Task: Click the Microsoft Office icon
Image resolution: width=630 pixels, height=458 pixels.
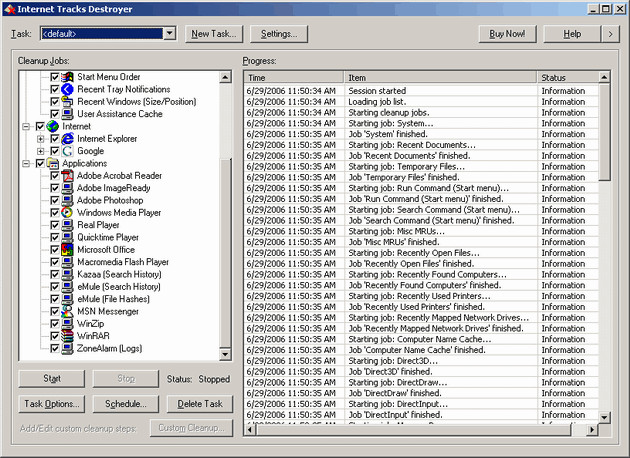Action: 67,249
